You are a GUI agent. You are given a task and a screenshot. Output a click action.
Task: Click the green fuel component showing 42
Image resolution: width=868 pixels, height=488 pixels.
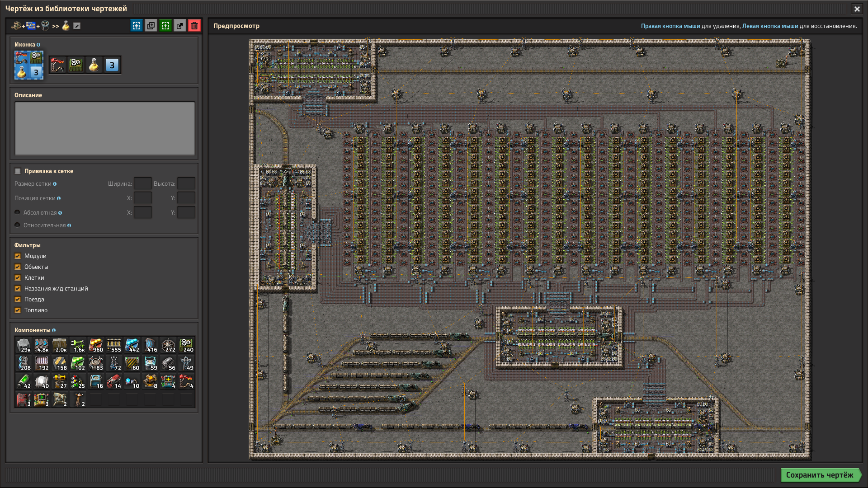pos(24,381)
